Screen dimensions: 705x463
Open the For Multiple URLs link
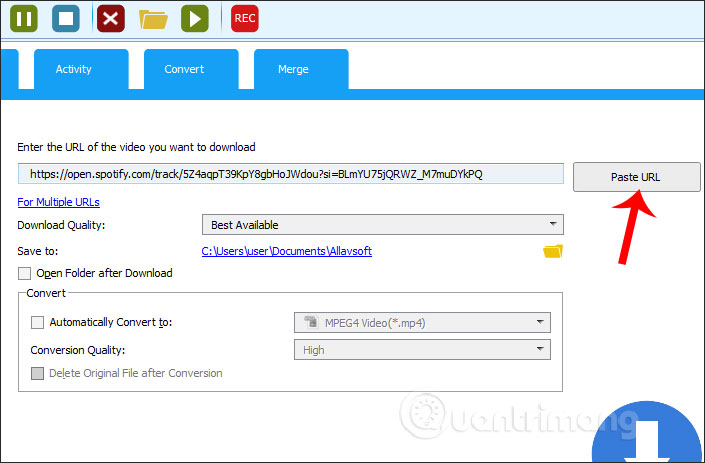(x=58, y=202)
